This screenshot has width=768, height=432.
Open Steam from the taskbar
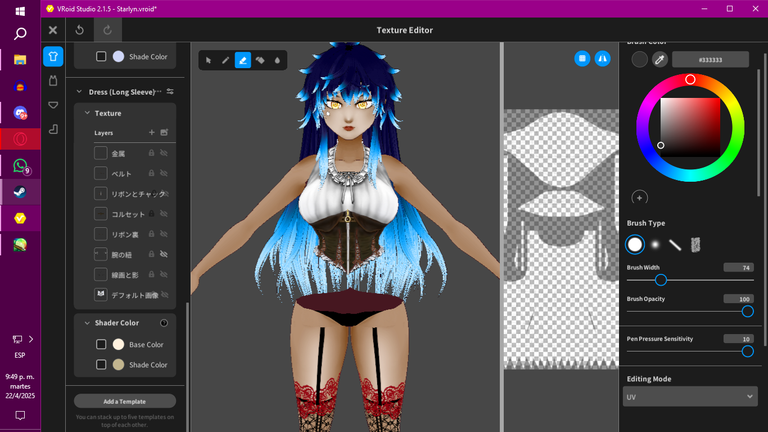pyautogui.click(x=20, y=192)
